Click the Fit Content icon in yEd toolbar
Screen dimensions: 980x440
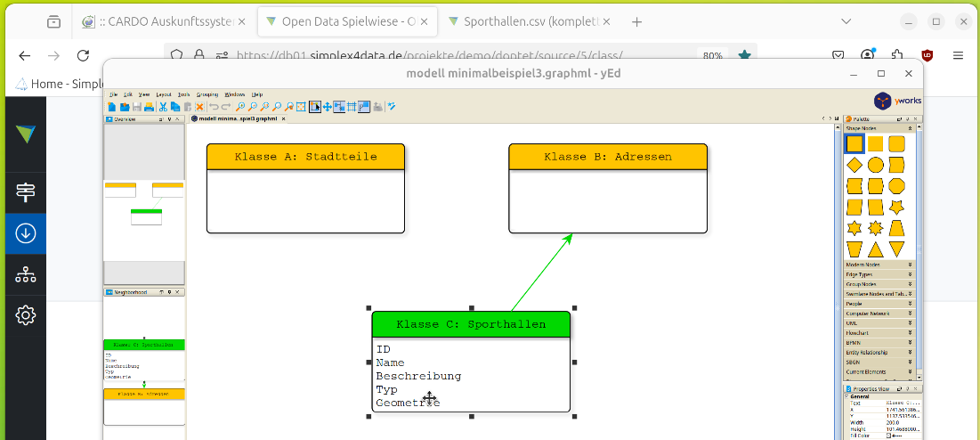(x=301, y=107)
